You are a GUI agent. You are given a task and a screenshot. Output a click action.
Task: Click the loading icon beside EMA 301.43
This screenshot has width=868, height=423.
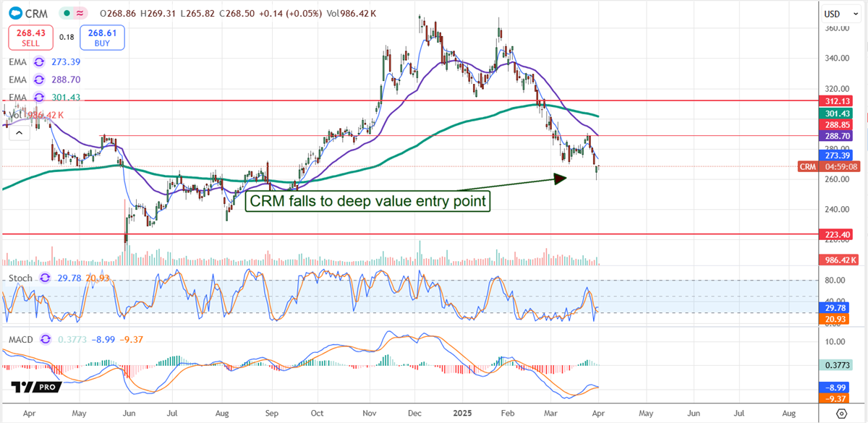pyautogui.click(x=40, y=97)
